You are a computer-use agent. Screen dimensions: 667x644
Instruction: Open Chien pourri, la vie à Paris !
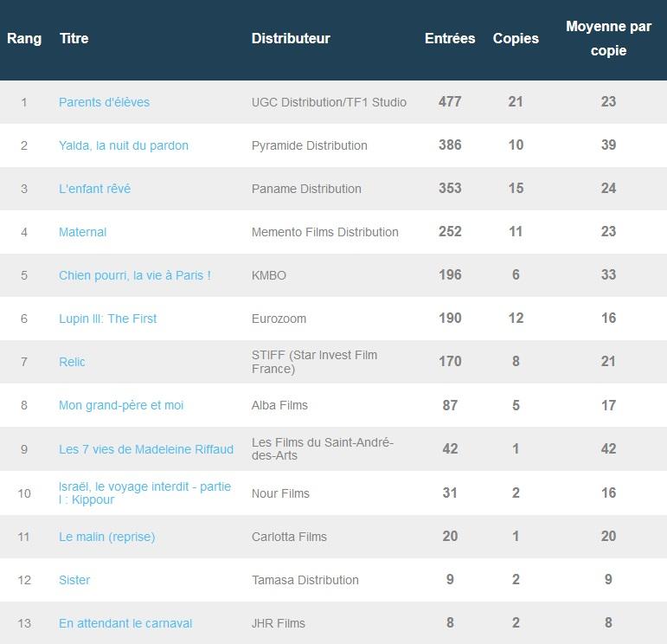[x=134, y=275]
